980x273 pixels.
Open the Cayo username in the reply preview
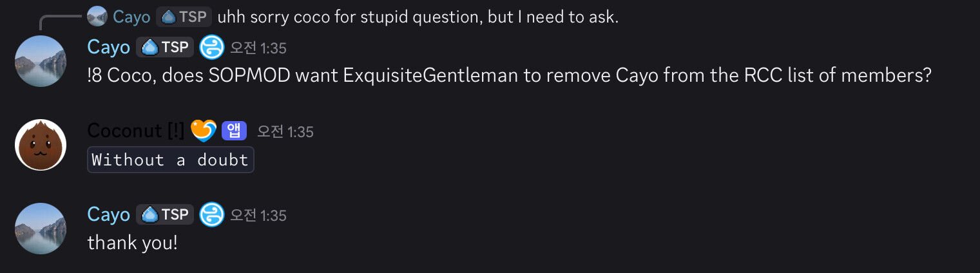131,17
